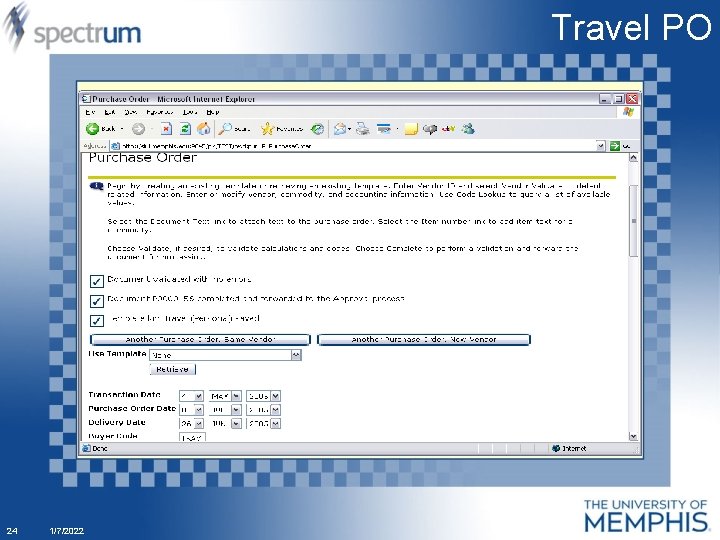The height and width of the screenshot is (540, 720).
Task: Click the vertical scrollbar thumb
Action: click(633, 220)
